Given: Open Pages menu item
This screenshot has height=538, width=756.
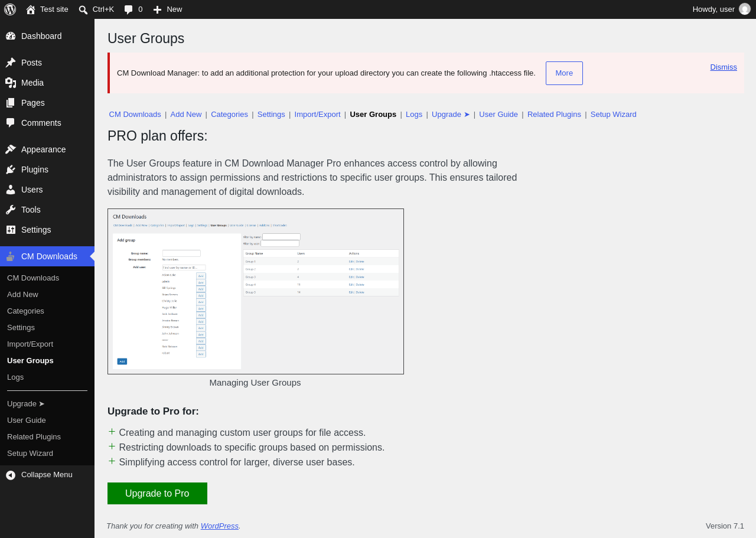Looking at the screenshot, I should 47,103.
